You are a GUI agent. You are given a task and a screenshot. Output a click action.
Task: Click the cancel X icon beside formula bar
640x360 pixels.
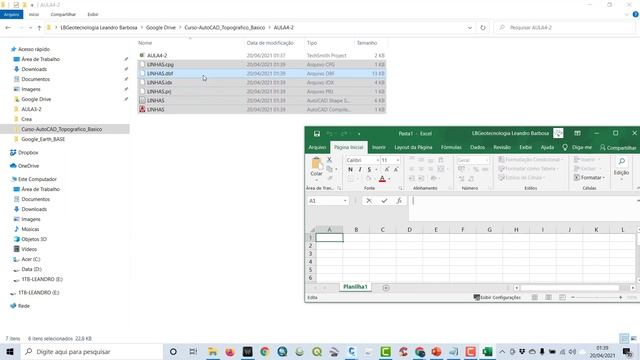(x=369, y=200)
